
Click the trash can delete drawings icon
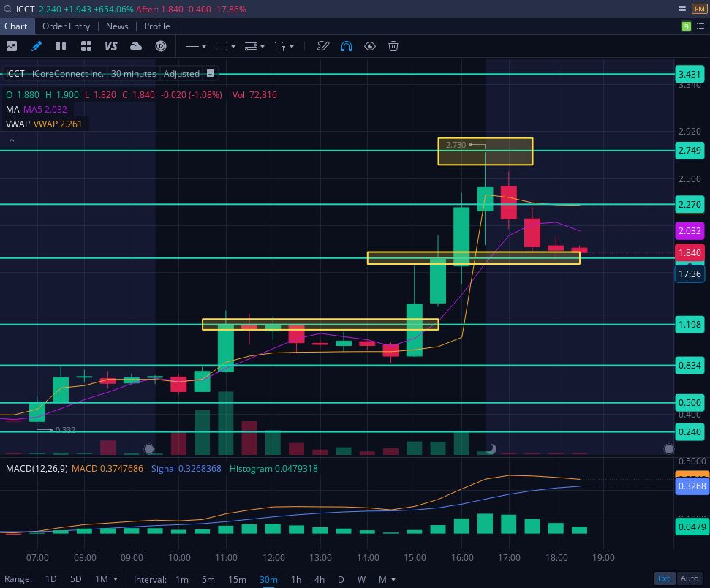coord(393,46)
